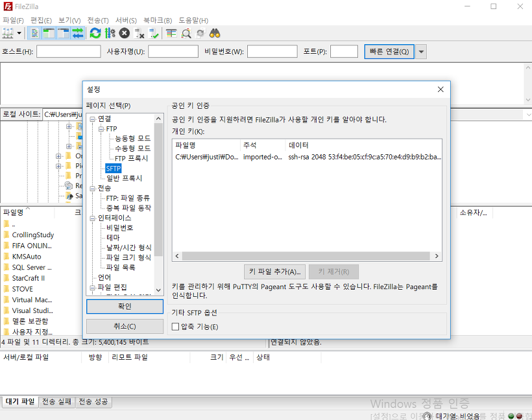Open the 편집(E) menu

pyautogui.click(x=41, y=20)
